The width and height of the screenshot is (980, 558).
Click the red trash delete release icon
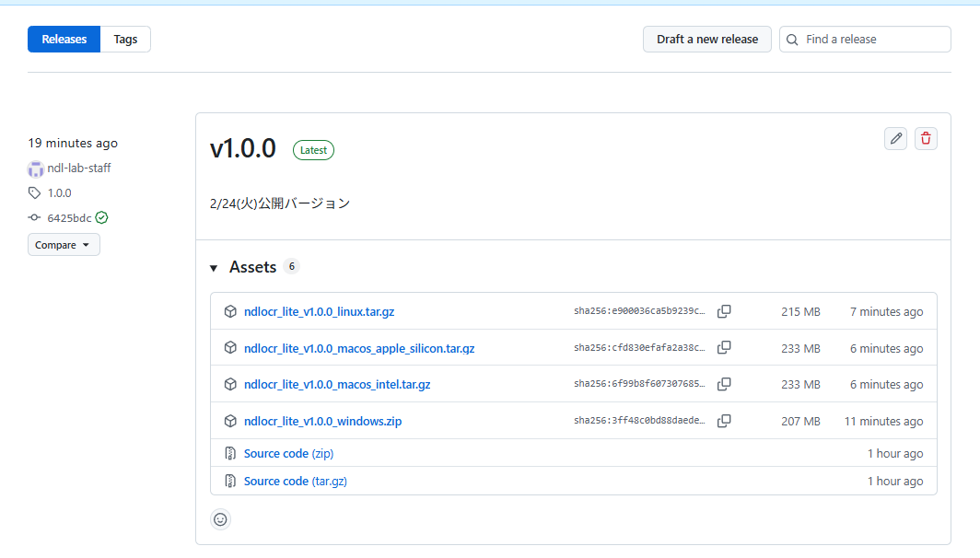(x=926, y=139)
